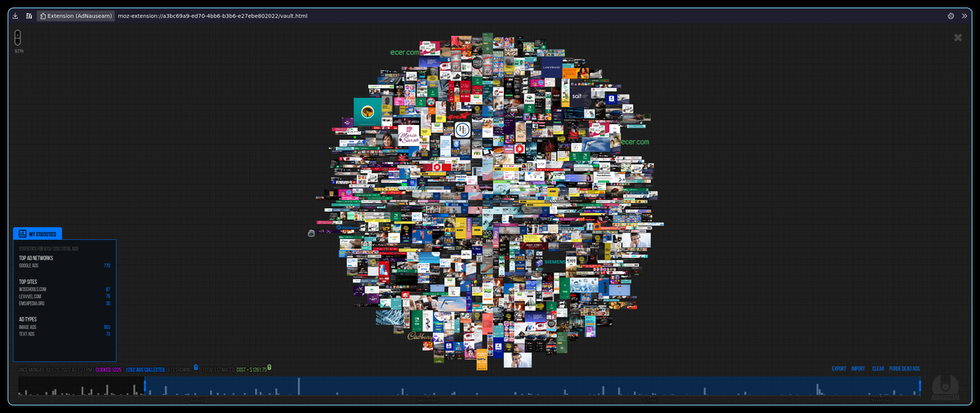Open the downloads icon in browser toolbar

click(x=16, y=16)
